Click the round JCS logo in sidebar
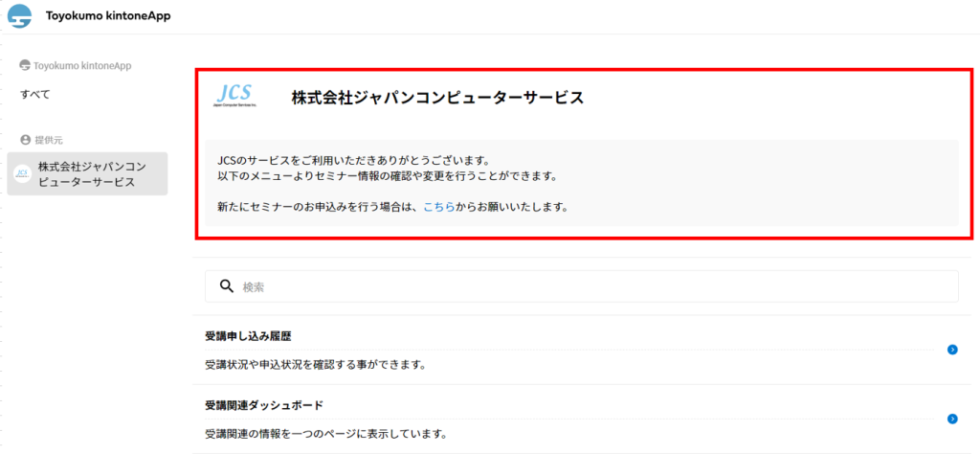Viewport: 980px width, 454px height. [x=23, y=174]
